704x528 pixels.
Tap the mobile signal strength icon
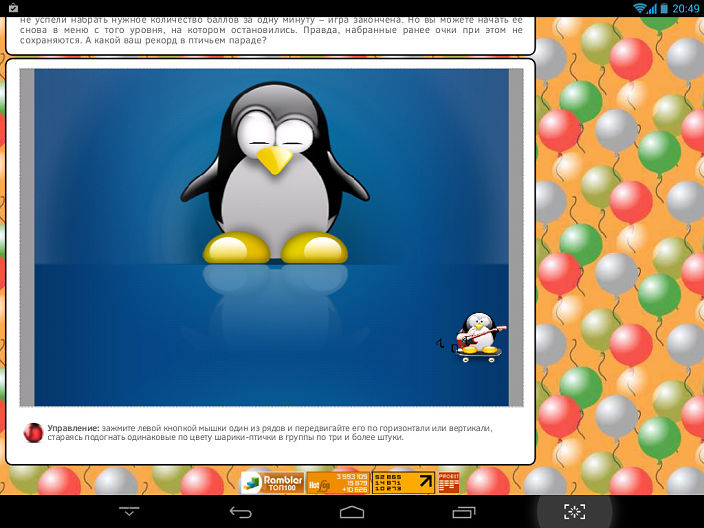[651, 8]
